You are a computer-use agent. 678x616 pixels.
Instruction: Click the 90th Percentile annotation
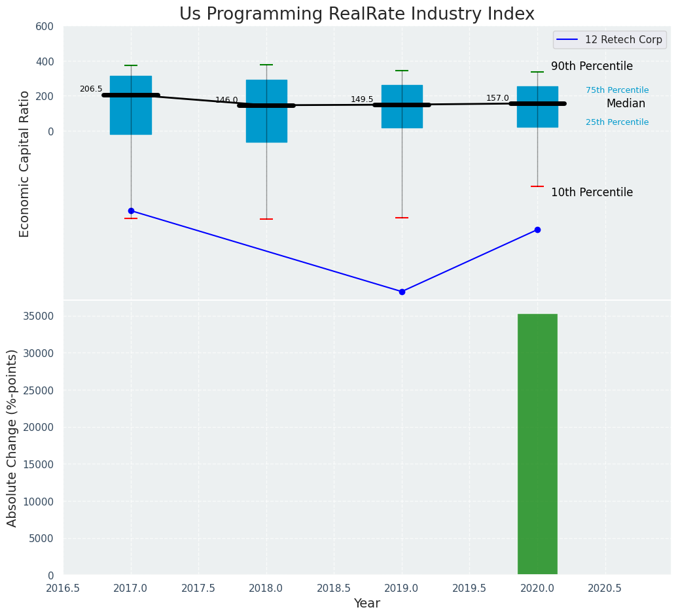point(592,67)
